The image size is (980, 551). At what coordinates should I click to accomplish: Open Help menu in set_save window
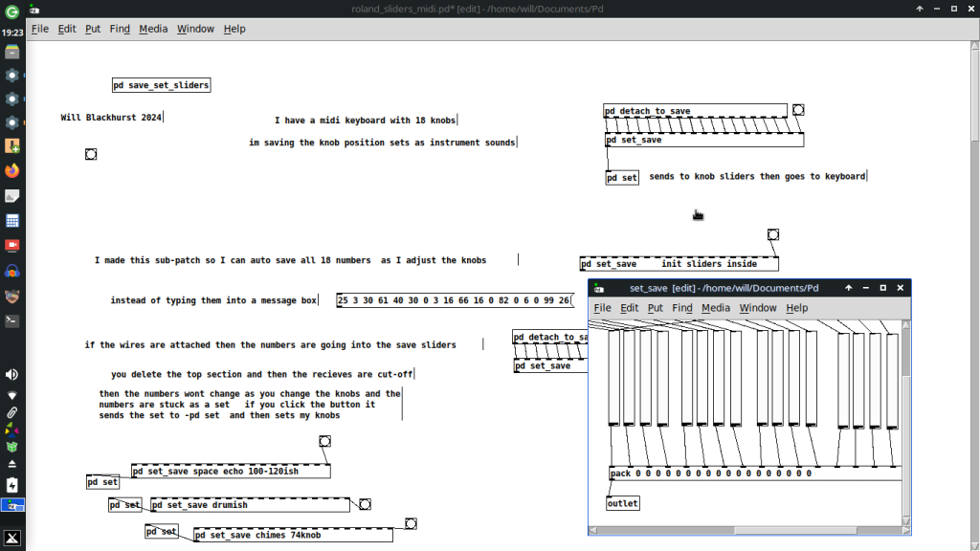click(797, 308)
